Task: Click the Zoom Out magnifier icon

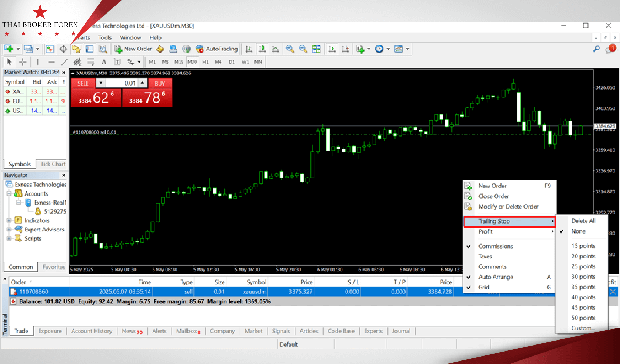Action: [303, 49]
